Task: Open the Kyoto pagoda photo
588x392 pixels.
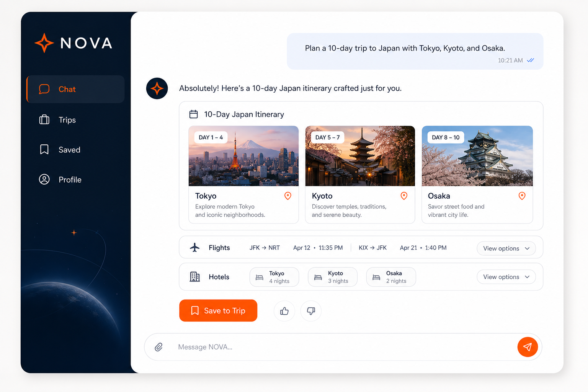Action: pyautogui.click(x=360, y=156)
